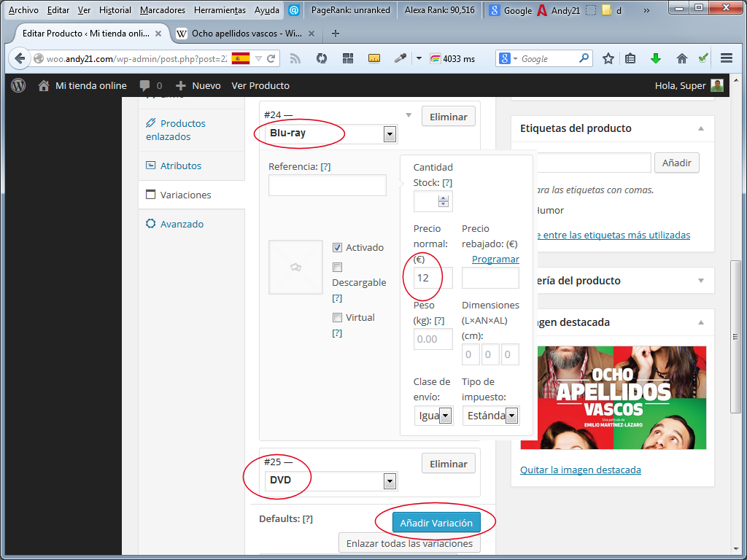747x560 pixels.
Task: Click Ver Producto in admin bar
Action: (x=260, y=86)
